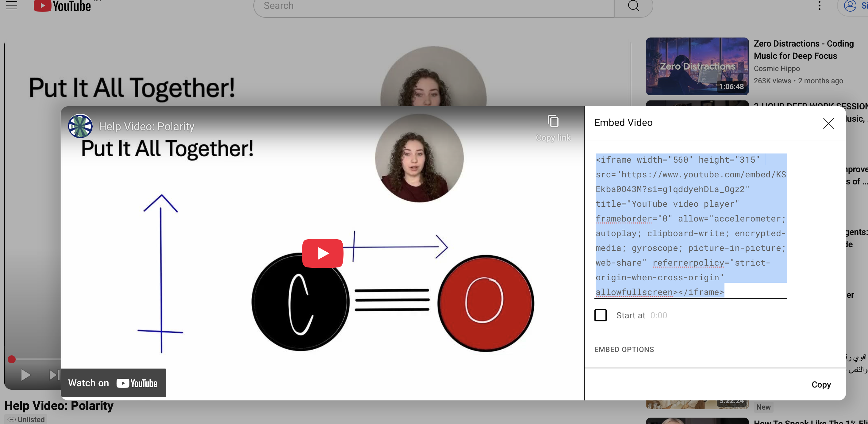Click Help Video: Polarity page title

coord(59,406)
